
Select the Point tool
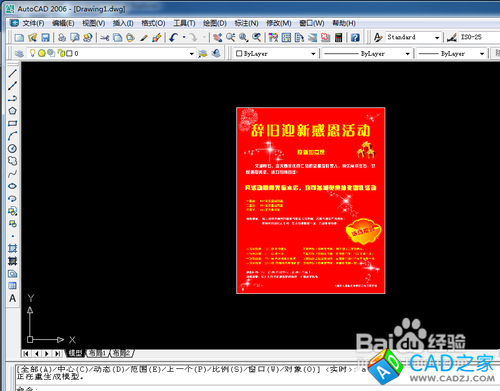[12, 236]
